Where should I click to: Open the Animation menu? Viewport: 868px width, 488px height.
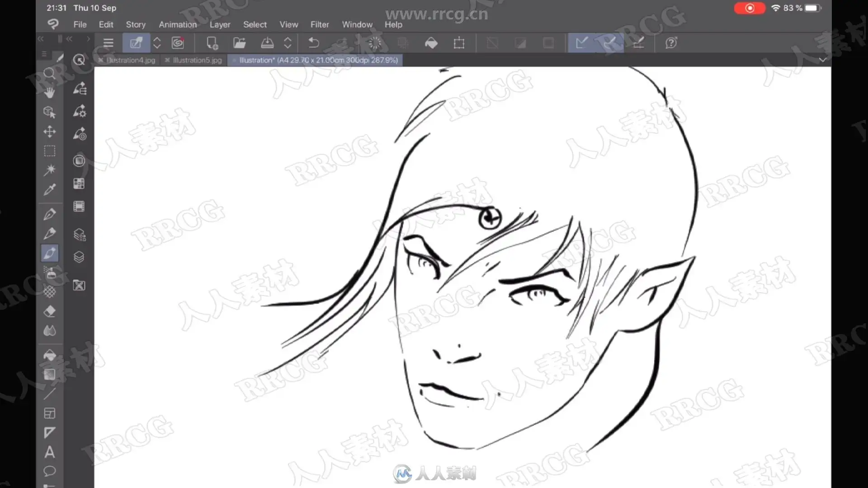(177, 24)
